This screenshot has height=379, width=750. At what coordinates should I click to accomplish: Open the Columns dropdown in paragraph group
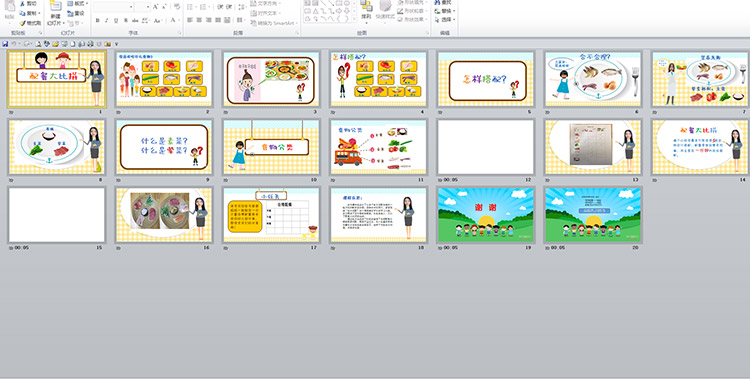241,20
